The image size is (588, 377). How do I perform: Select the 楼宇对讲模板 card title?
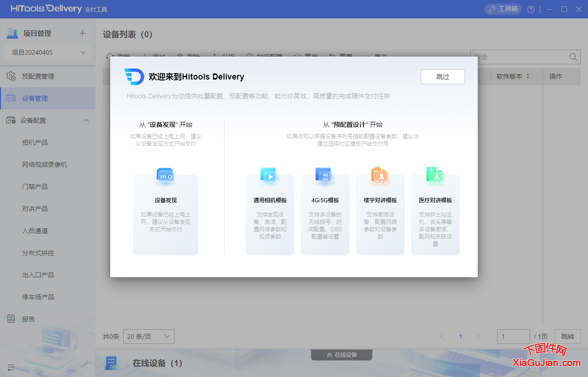coord(380,200)
